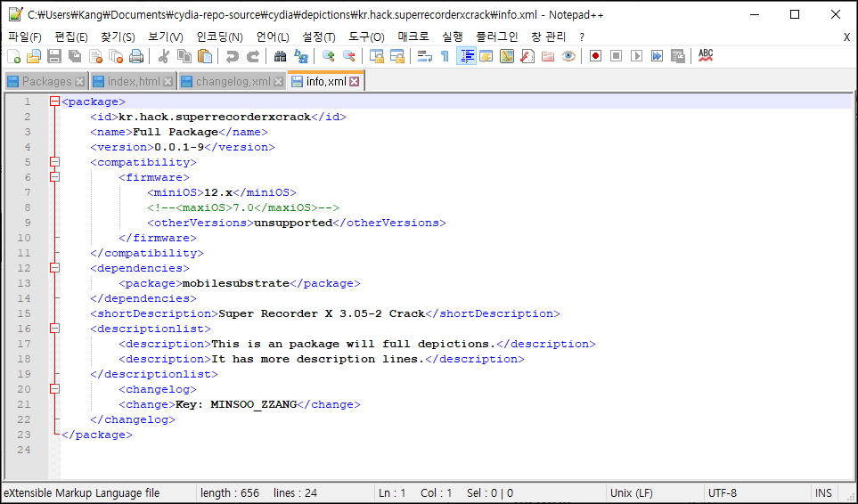Play back the recorded macro
858x504 pixels.
pos(636,56)
